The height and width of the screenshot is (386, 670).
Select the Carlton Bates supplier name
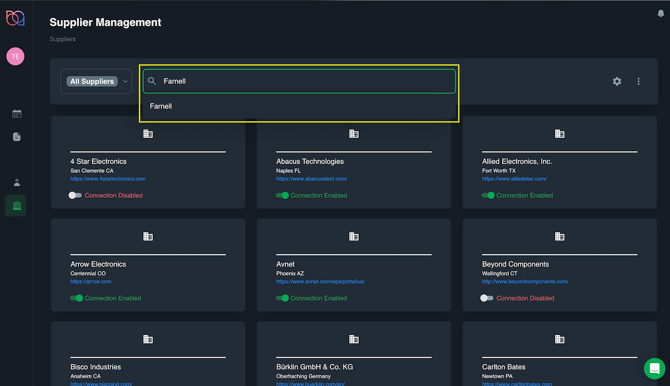(504, 367)
